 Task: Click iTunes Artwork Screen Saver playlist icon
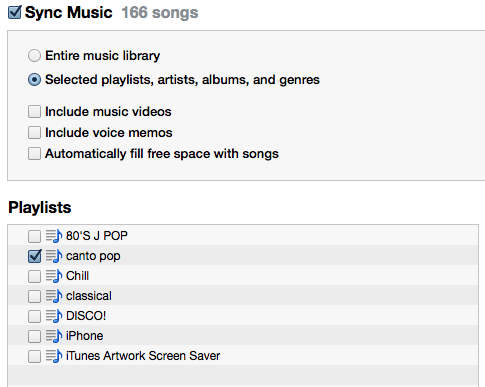(54, 356)
